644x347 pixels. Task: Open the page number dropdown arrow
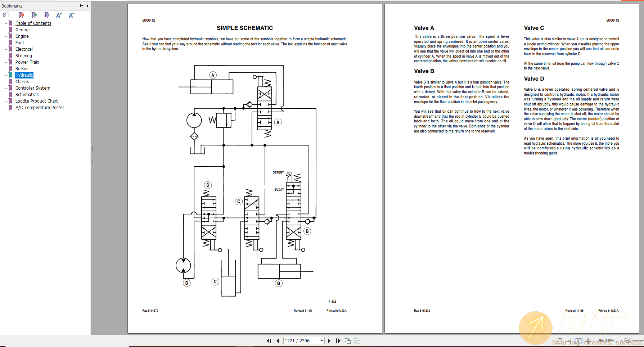point(322,340)
